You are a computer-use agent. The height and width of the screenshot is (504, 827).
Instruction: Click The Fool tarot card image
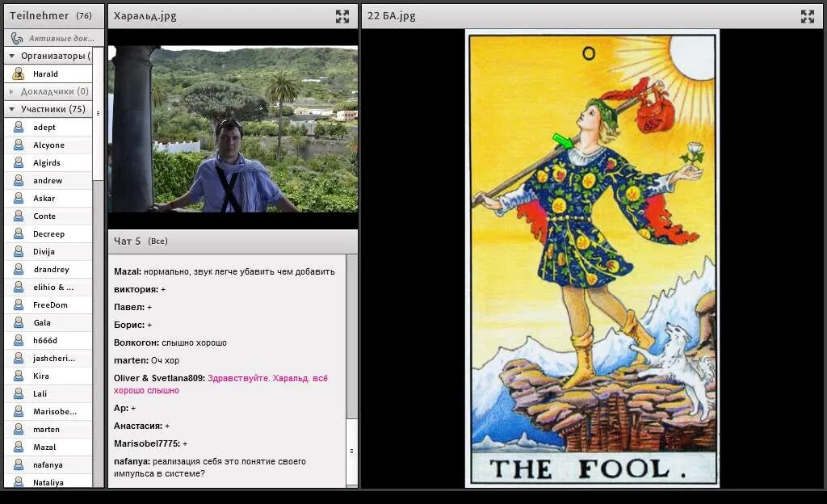(592, 258)
